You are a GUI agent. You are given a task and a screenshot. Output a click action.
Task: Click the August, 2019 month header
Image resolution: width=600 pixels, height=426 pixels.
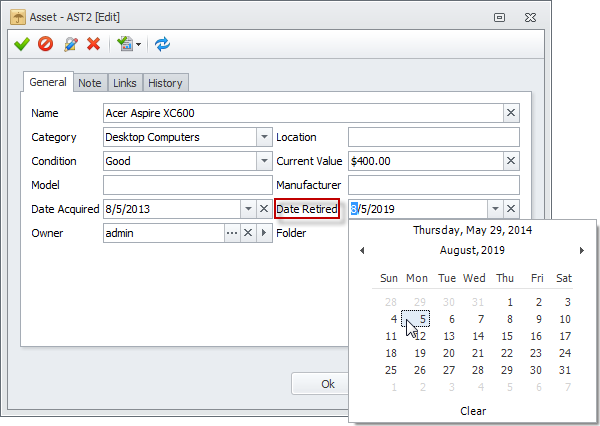click(x=472, y=250)
